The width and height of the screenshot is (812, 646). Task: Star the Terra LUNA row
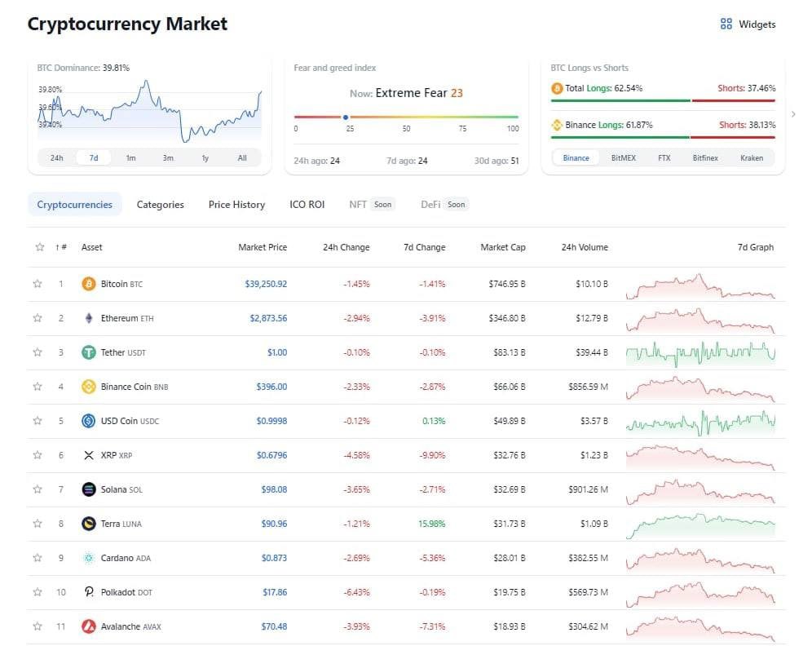pos(38,523)
